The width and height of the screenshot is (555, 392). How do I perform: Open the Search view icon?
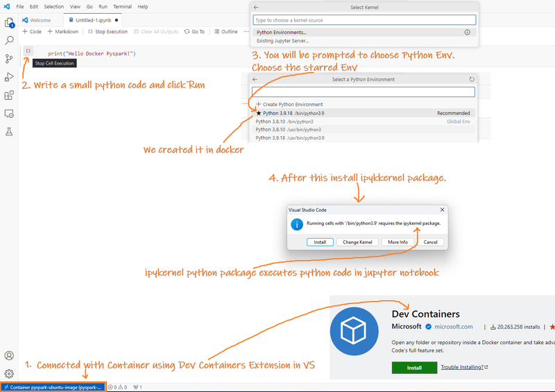pos(9,40)
